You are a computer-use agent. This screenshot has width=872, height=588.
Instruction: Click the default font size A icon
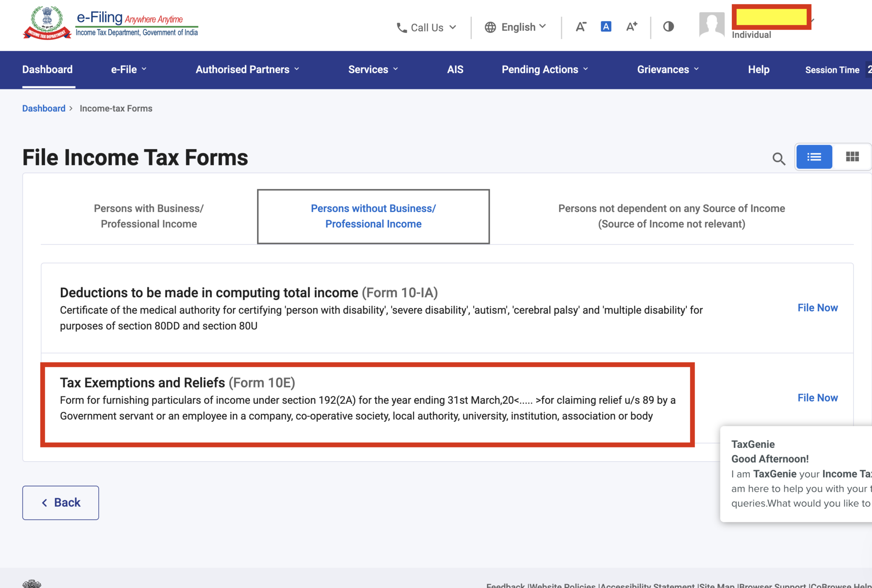click(x=606, y=26)
